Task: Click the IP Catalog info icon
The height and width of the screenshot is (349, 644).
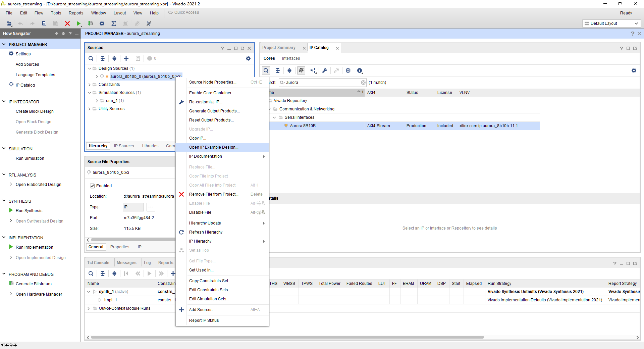Action: point(360,70)
